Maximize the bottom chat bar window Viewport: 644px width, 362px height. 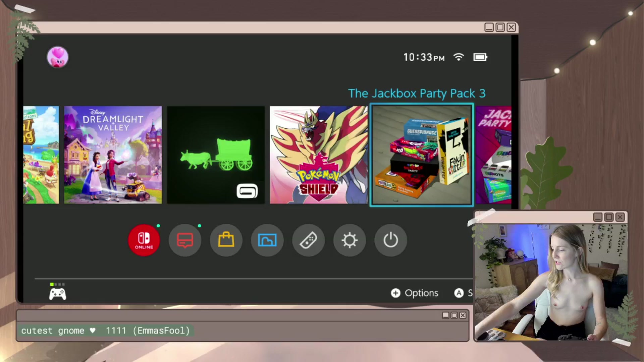454,315
